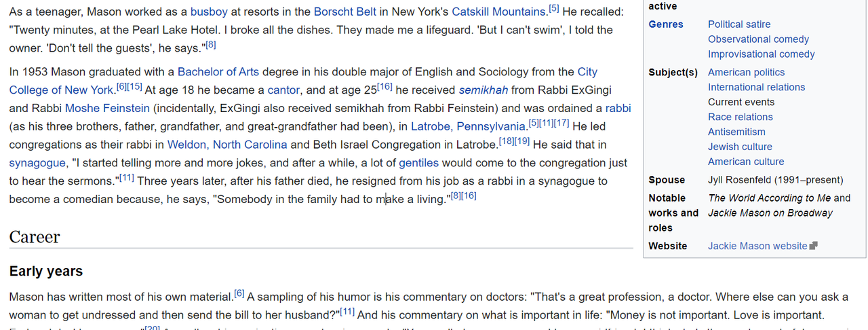Click external link icon beside Jackie Mason website
Screen dimensions: 868x330
click(x=814, y=246)
